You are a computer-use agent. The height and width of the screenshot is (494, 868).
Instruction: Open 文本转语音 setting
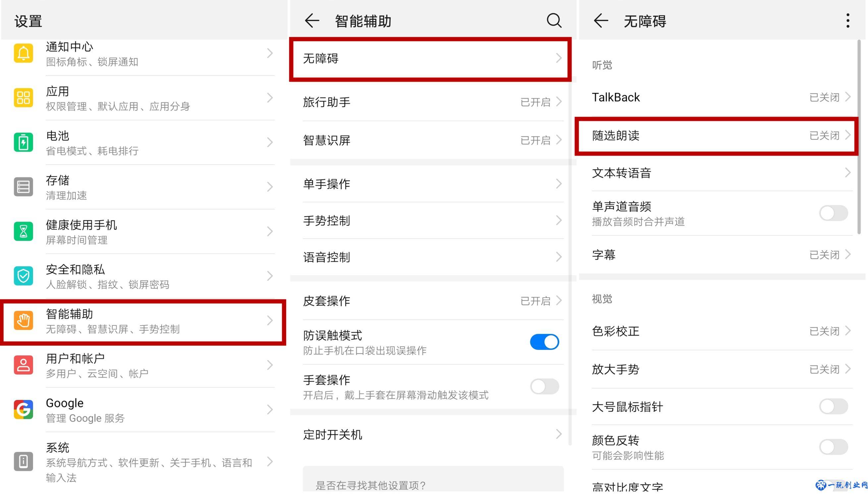point(722,173)
